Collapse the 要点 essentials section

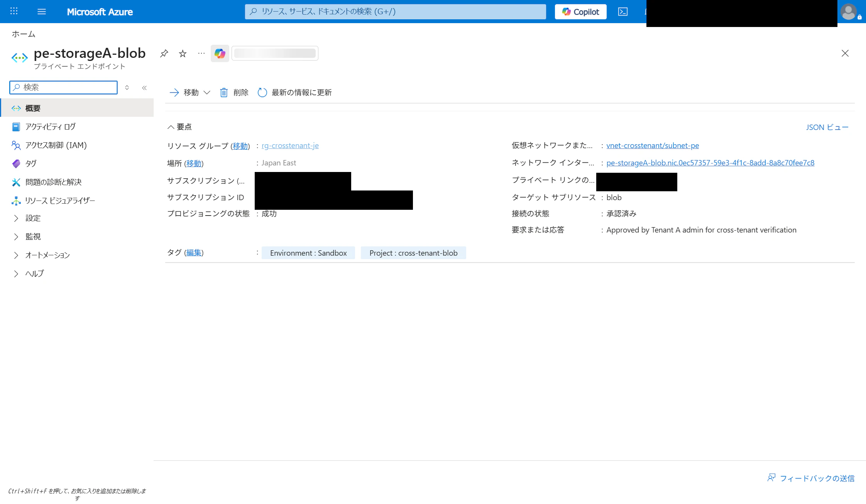click(x=179, y=127)
